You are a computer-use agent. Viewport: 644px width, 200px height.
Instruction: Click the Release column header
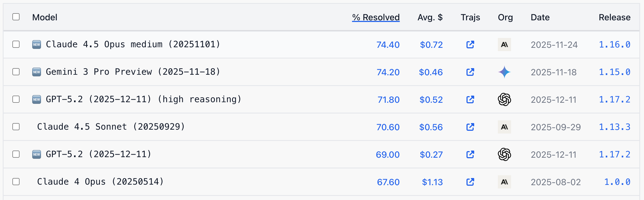(614, 17)
